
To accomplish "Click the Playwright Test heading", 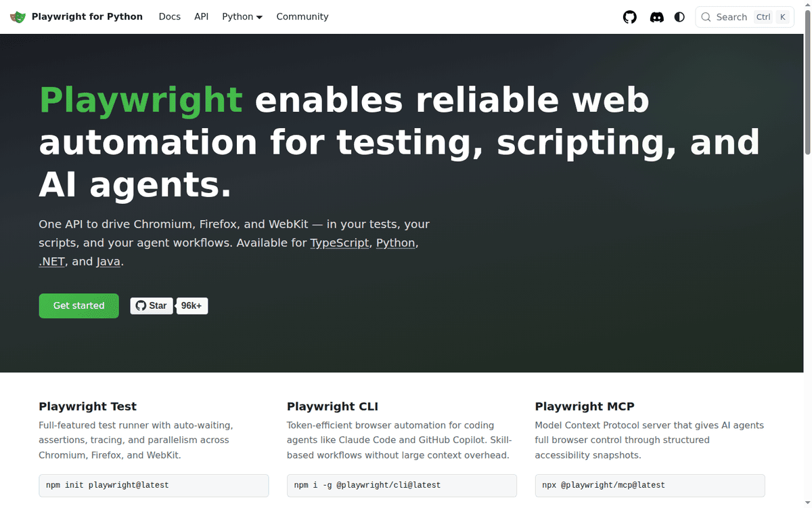I will click(x=88, y=406).
